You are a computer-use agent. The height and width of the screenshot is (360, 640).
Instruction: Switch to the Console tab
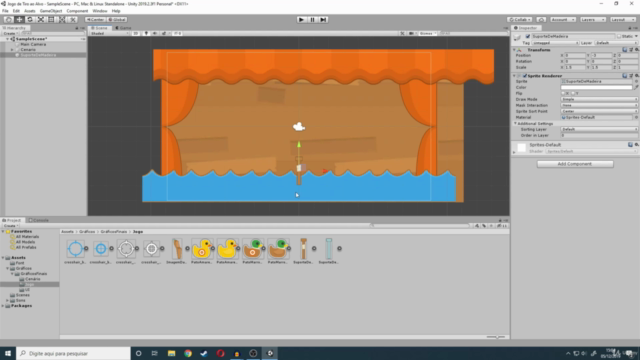(39, 220)
